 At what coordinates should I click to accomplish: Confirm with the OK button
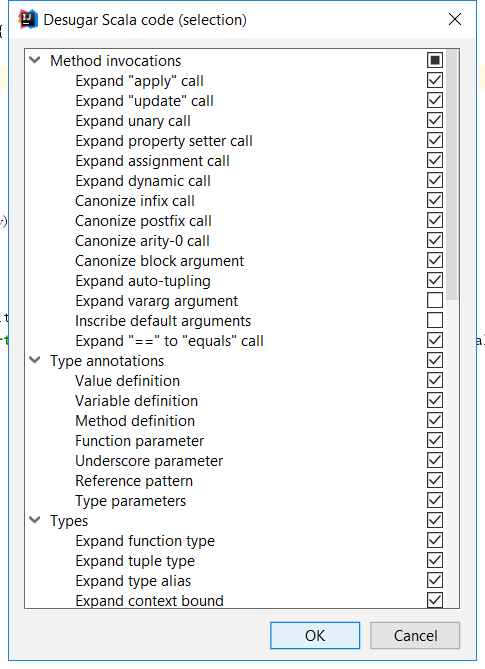point(315,635)
